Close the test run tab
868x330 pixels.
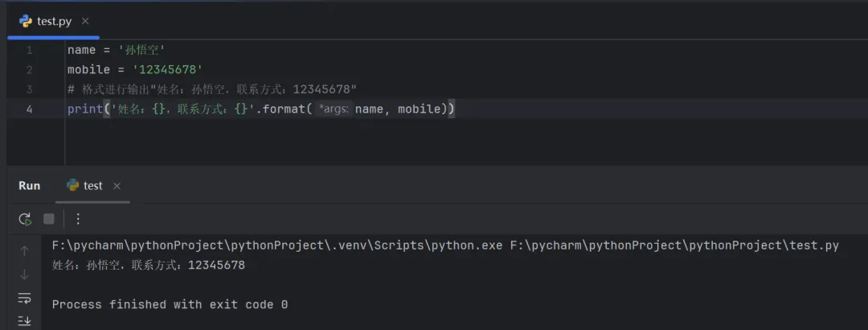click(x=117, y=186)
